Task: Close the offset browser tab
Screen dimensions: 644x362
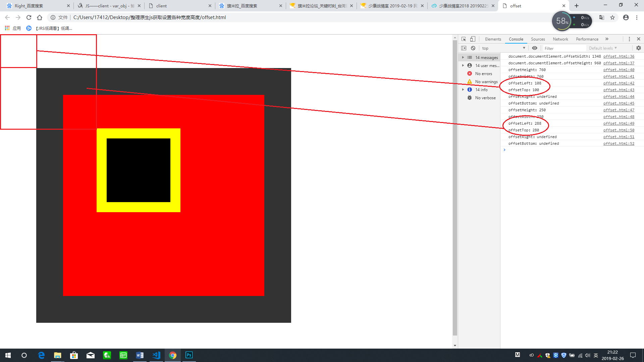Action: pyautogui.click(x=564, y=6)
